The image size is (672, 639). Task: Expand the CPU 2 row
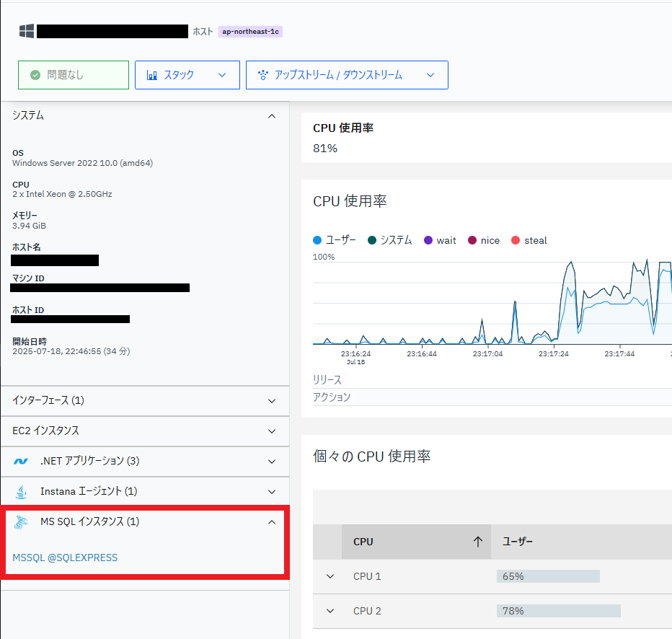tap(330, 611)
